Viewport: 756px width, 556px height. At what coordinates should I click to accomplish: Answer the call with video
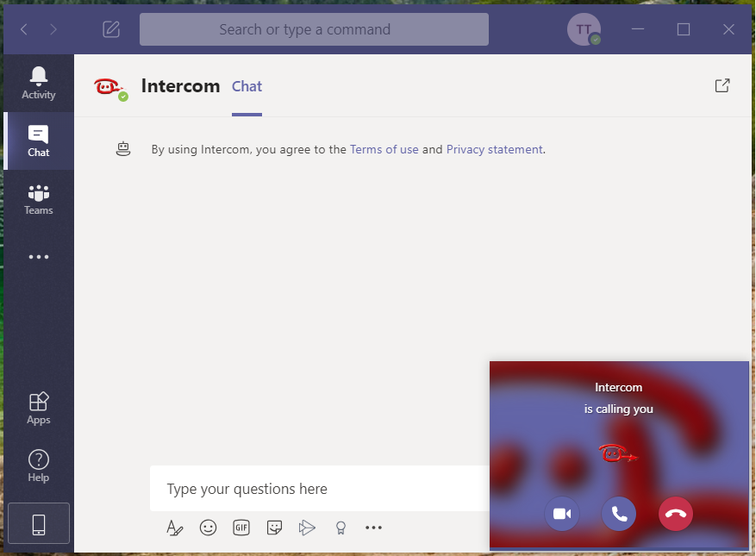(562, 514)
